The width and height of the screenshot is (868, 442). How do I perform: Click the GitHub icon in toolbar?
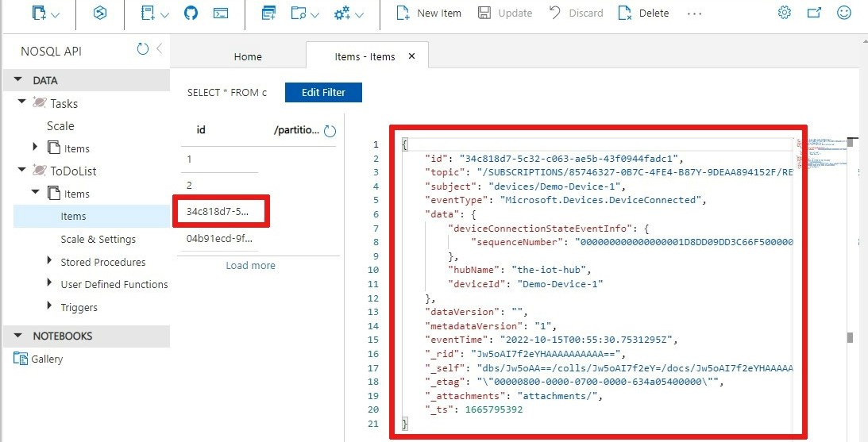[x=191, y=13]
